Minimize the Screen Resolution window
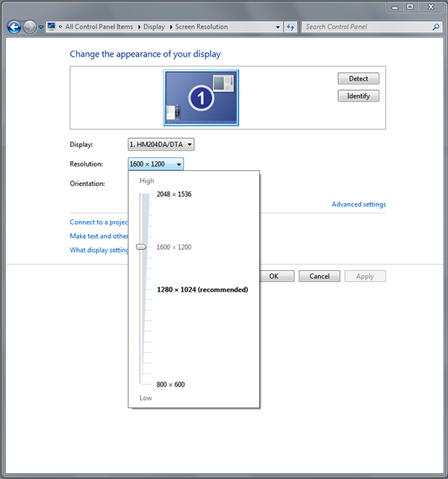 point(395,7)
